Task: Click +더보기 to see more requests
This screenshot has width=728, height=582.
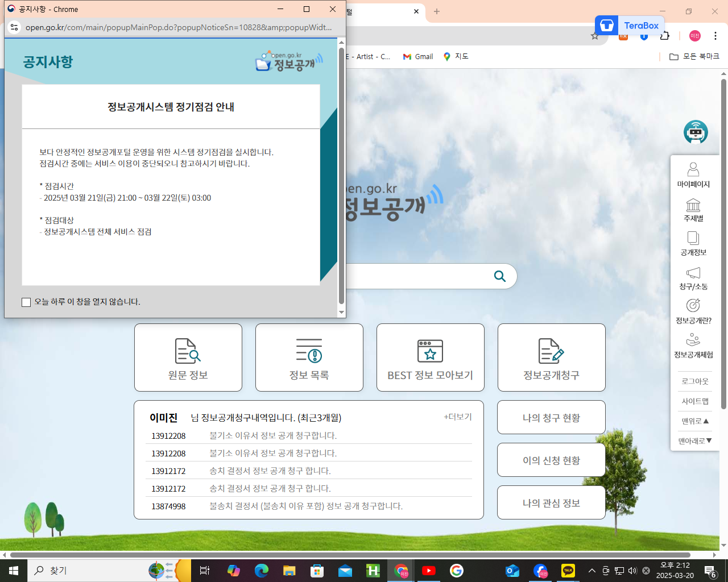Action: 456,417
